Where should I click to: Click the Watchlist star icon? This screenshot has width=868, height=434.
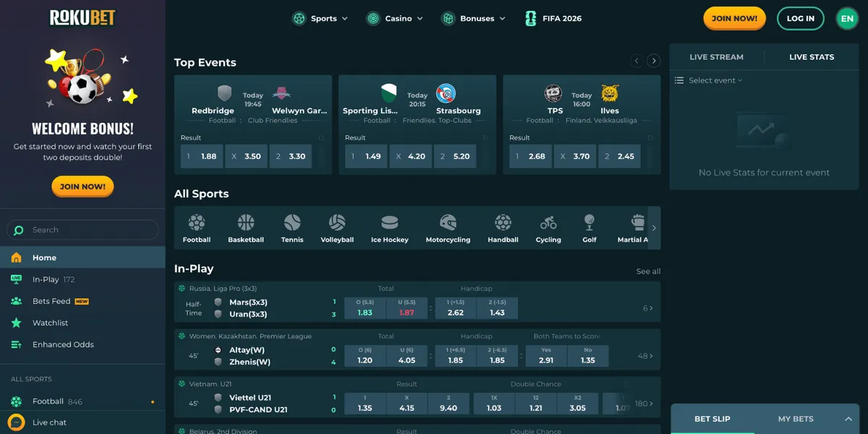point(17,323)
